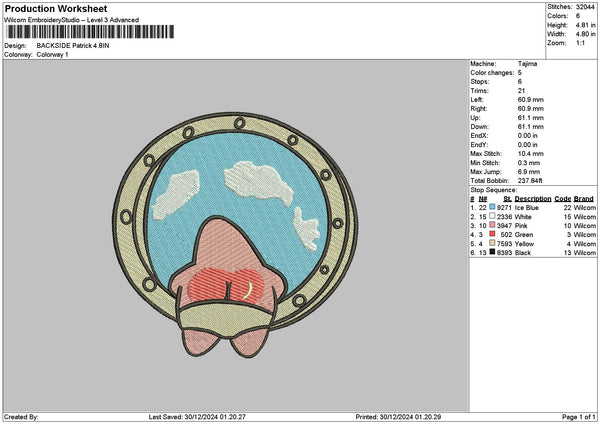600x424 pixels.
Task: Click the EndY value 0.00 in
Action: point(528,145)
